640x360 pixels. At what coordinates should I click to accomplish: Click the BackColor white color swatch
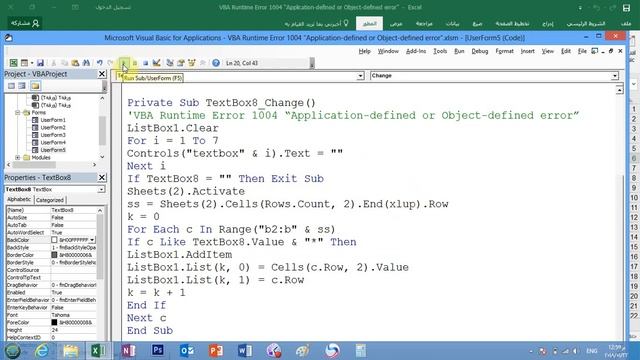[x=54, y=240]
